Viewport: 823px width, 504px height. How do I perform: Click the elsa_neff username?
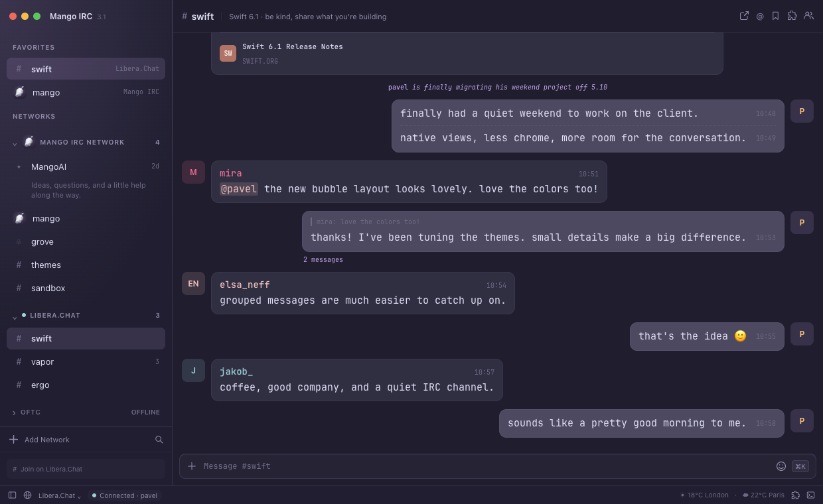tap(245, 285)
